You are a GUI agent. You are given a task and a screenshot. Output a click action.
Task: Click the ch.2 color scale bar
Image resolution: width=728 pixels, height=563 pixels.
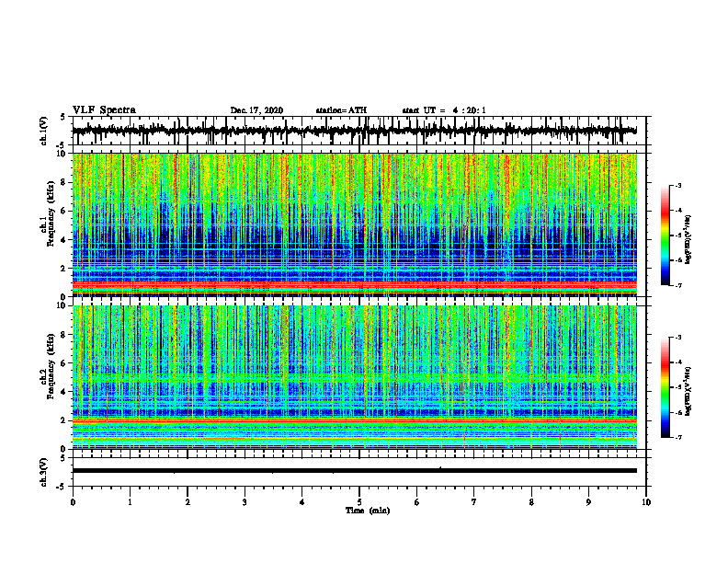(665, 387)
